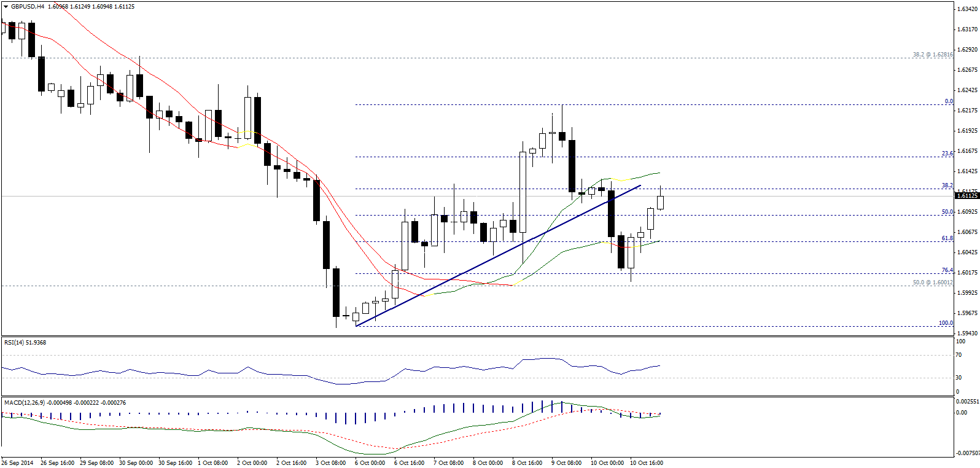Click the 1.60925 price axis value
The height and width of the screenshot is (468, 980).
pyautogui.click(x=967, y=211)
